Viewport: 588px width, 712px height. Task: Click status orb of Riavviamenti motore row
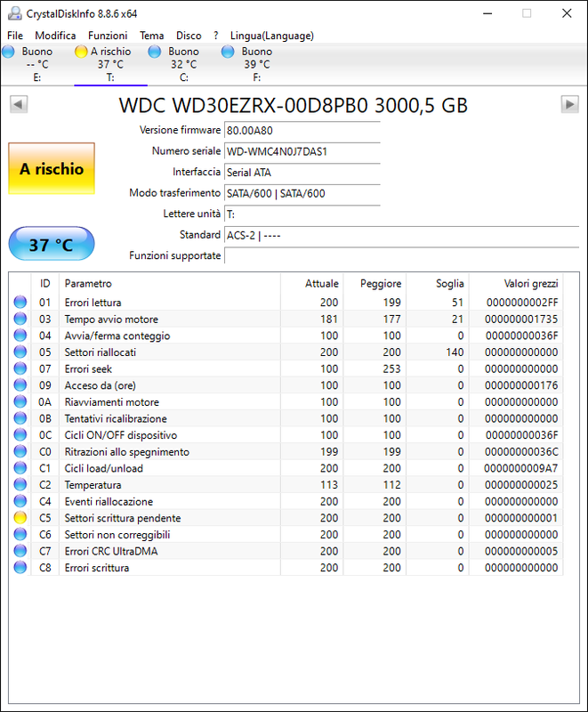[20, 401]
